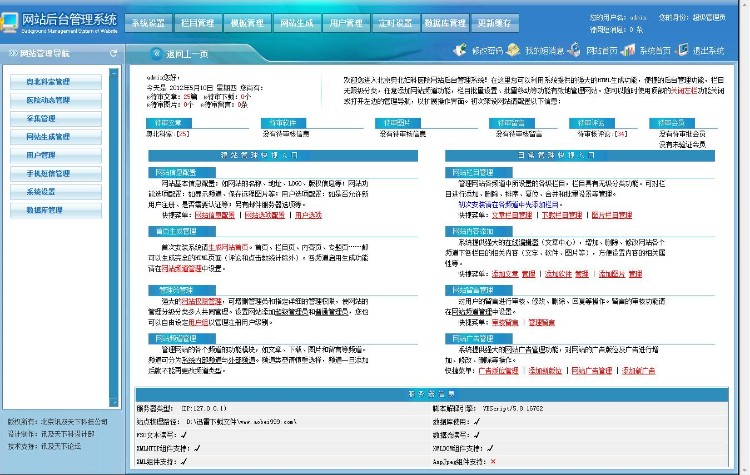Click the 退出系统 icon

pyautogui.click(x=683, y=50)
